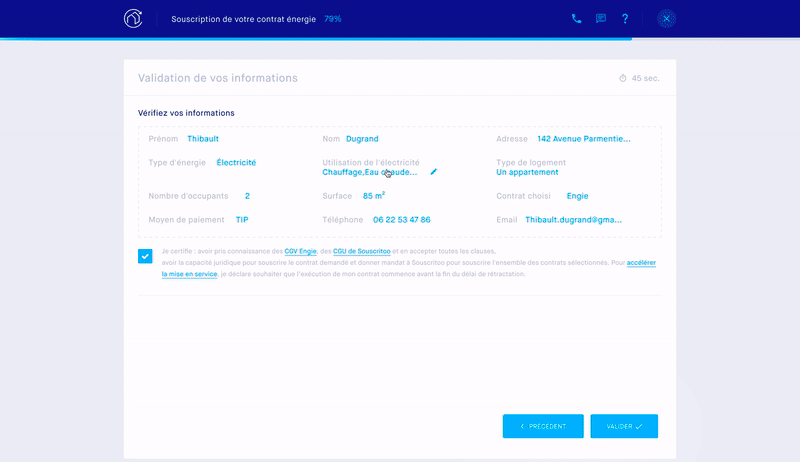The image size is (800, 462).
Task: Go back with the Précédent button
Action: coord(543,426)
